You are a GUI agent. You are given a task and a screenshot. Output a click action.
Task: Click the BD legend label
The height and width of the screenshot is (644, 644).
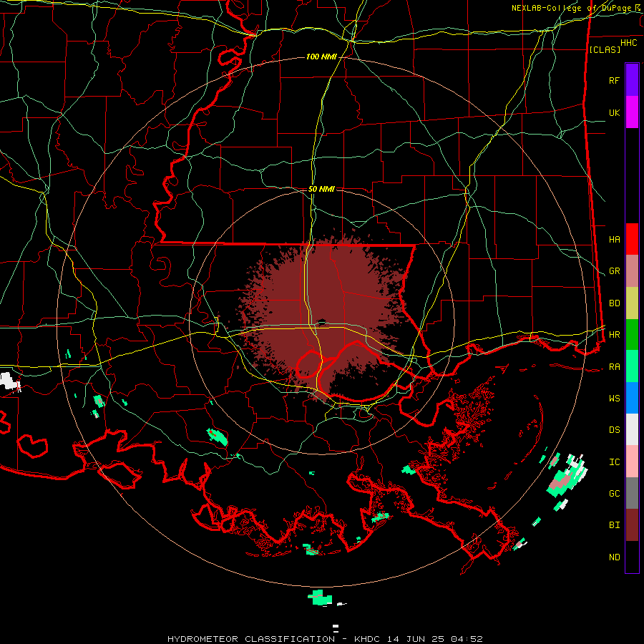[614, 303]
